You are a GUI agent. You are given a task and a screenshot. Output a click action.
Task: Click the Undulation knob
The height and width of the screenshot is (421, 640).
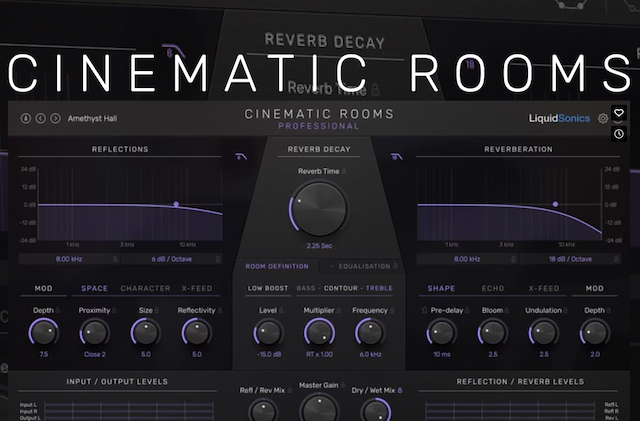pyautogui.click(x=544, y=332)
